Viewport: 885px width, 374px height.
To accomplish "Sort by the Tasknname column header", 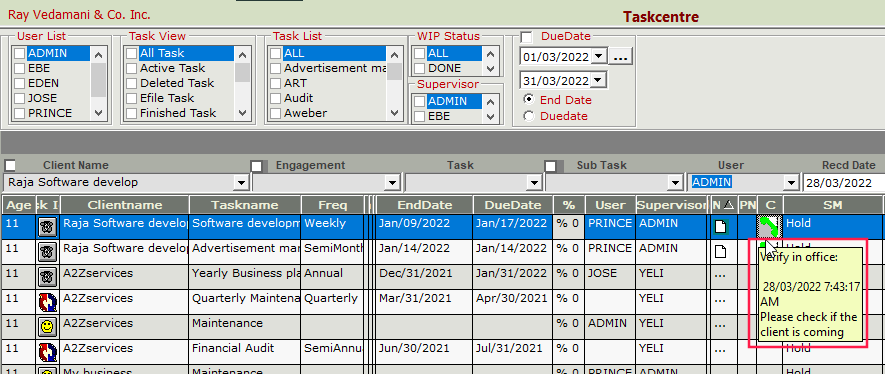I will 245,205.
